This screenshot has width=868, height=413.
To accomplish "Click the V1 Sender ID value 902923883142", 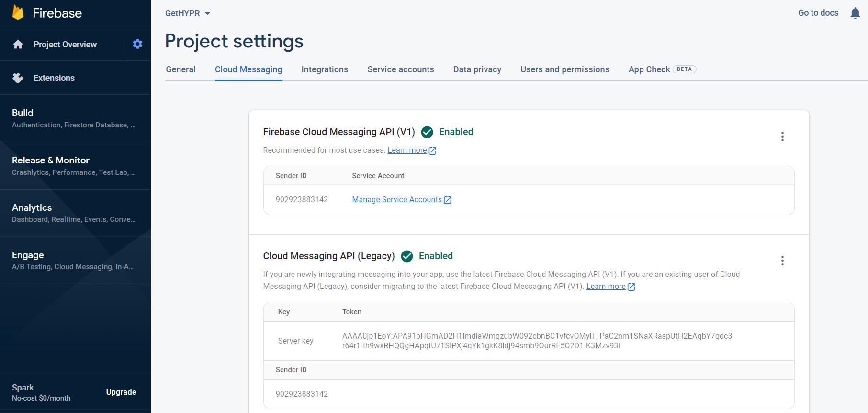I will (x=302, y=200).
